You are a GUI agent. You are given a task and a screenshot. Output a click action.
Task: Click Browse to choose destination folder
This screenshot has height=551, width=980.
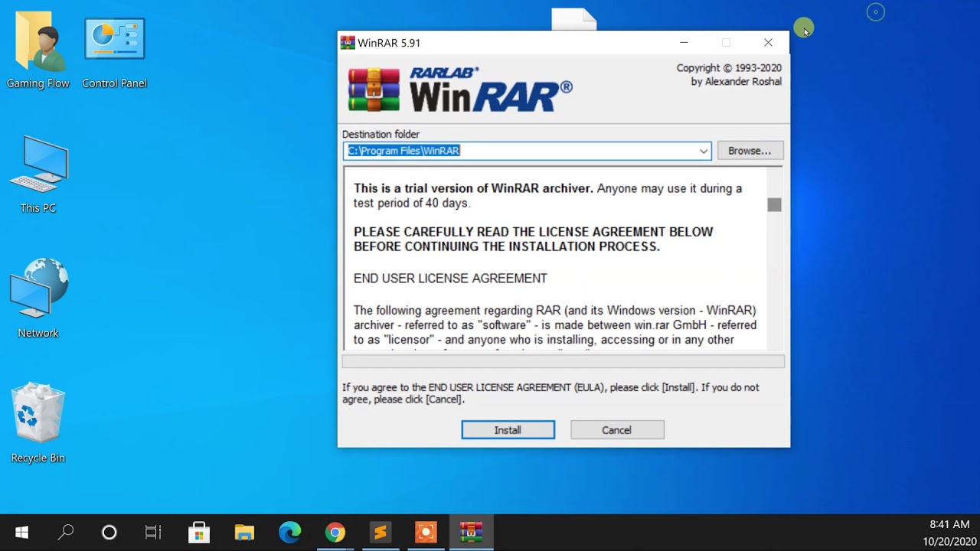[750, 151]
